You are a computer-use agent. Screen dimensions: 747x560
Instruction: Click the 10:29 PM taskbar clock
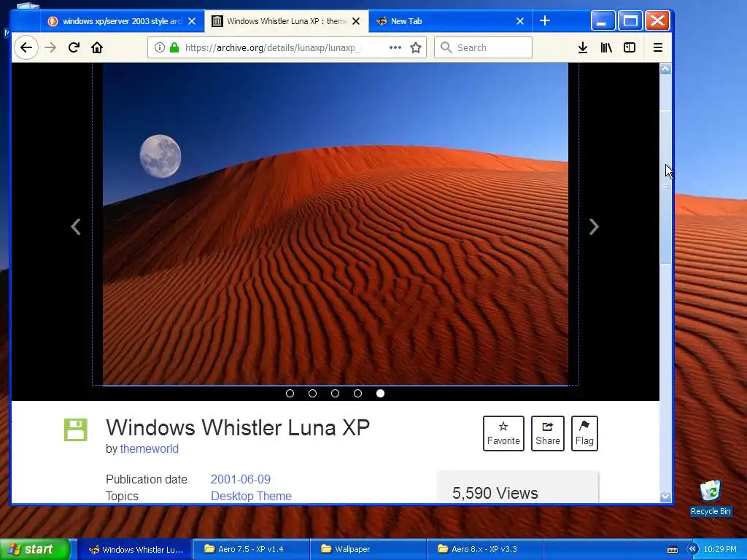point(720,549)
